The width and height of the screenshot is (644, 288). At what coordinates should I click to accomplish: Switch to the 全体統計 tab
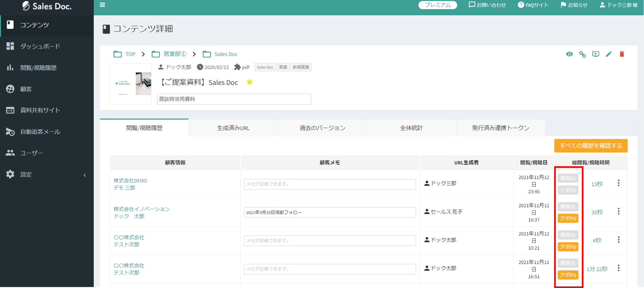[411, 128]
